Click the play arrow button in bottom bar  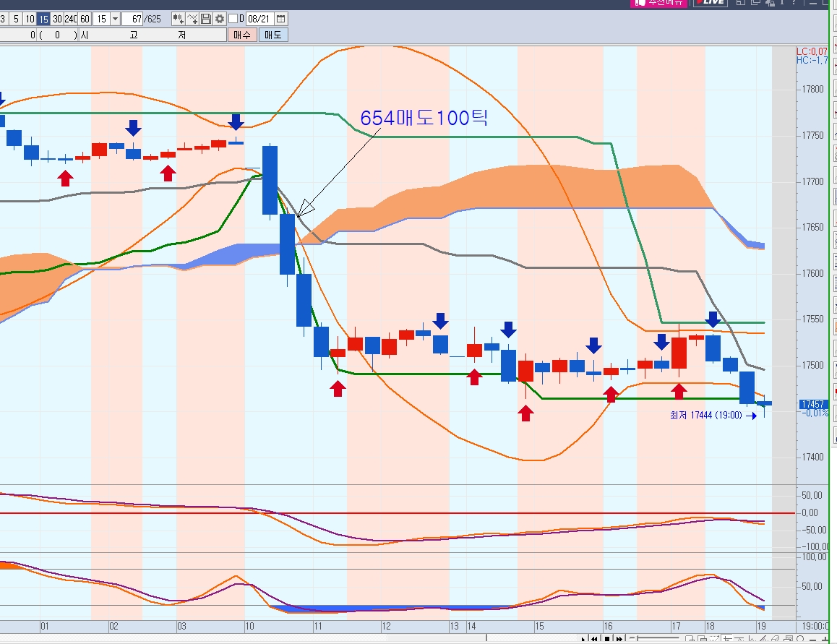coord(583,639)
